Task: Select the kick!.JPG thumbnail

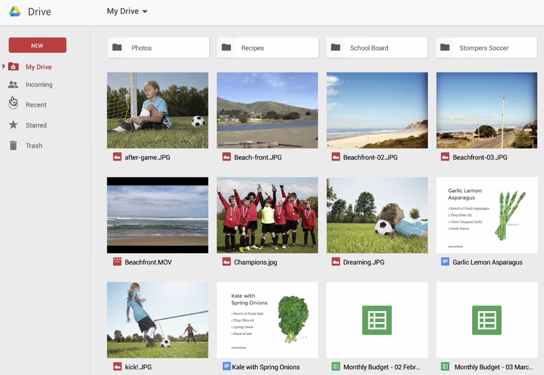Action: [x=158, y=320]
